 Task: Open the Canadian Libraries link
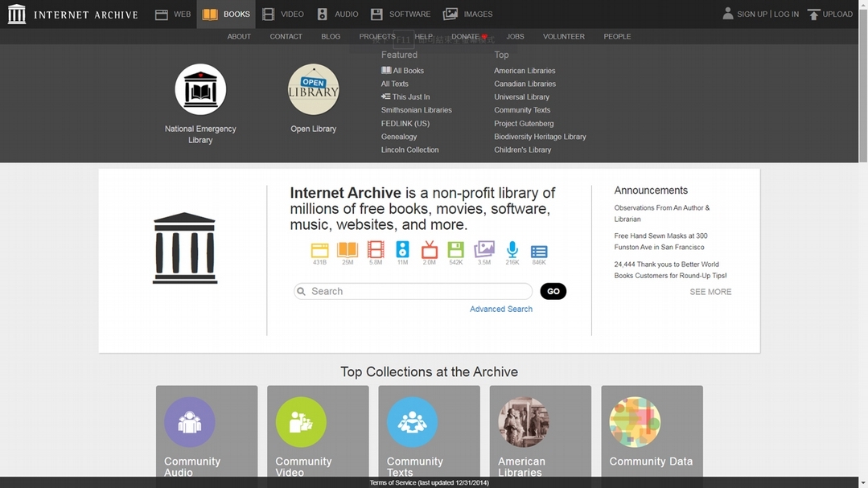pos(525,84)
